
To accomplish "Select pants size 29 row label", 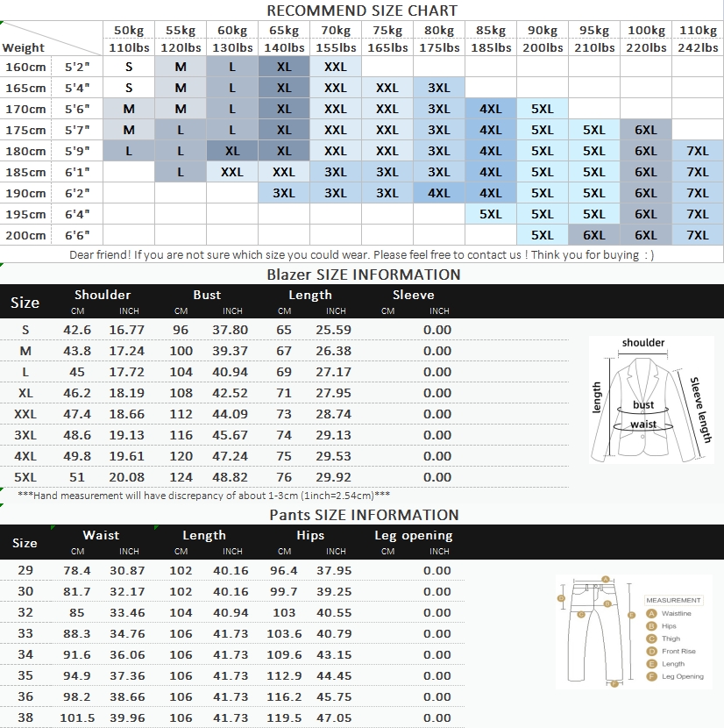I will pos(25,570).
